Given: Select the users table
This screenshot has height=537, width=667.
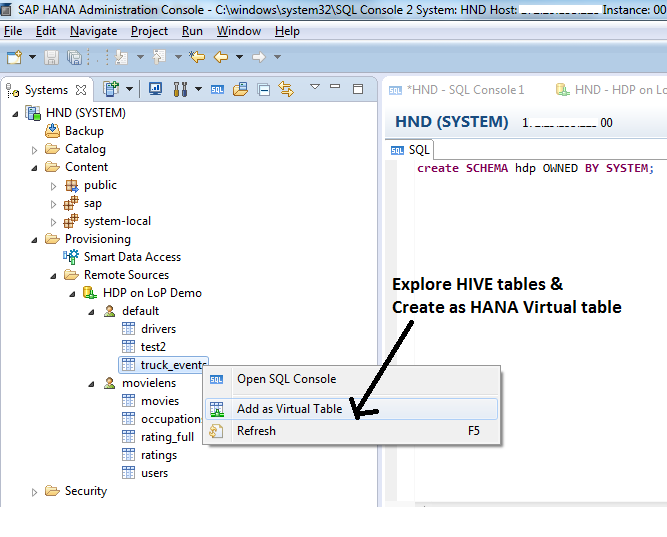Looking at the screenshot, I should tap(154, 473).
